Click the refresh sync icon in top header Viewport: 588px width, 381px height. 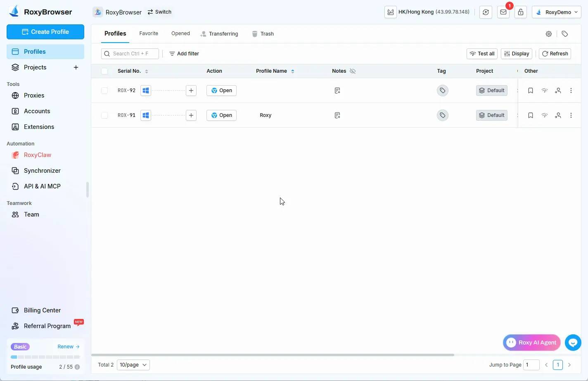click(486, 12)
